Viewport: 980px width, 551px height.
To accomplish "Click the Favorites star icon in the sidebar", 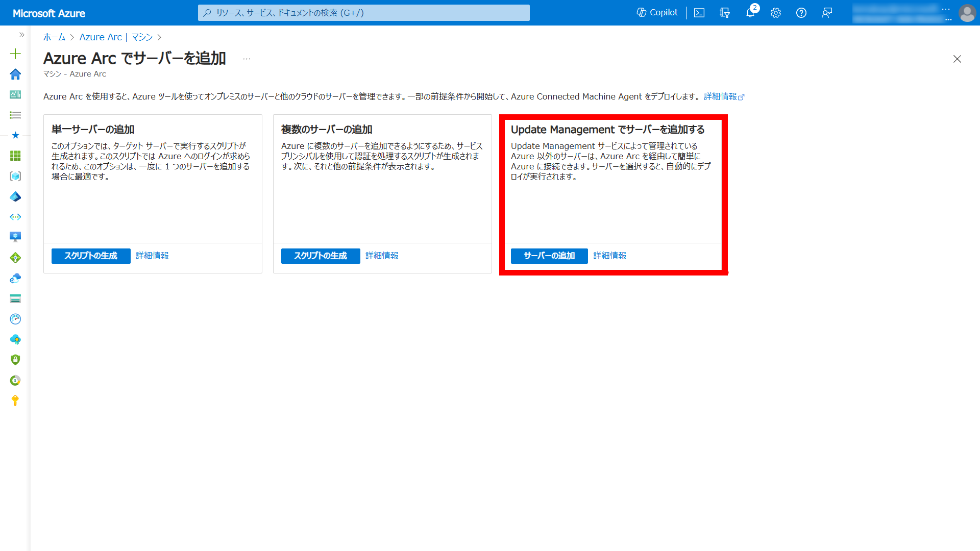I will [x=15, y=135].
